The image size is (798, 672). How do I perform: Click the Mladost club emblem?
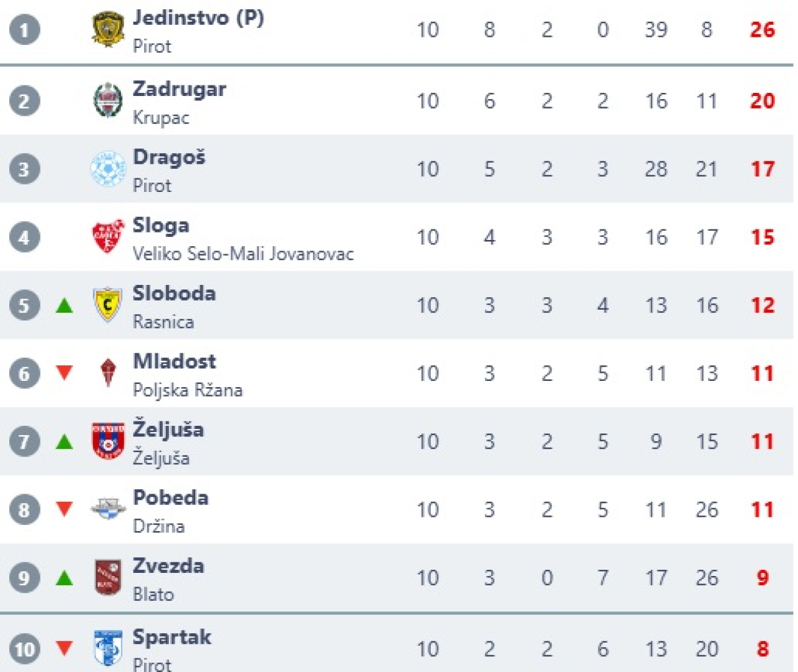108,373
